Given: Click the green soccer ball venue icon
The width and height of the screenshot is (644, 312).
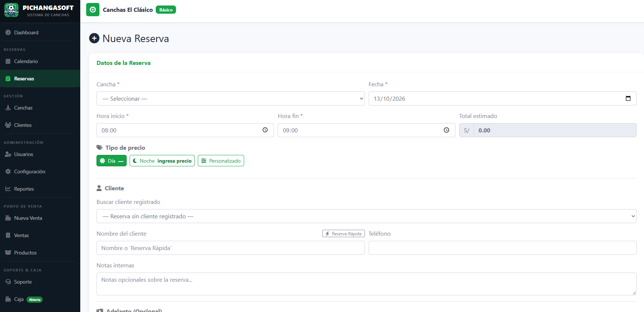Looking at the screenshot, I should (x=93, y=10).
